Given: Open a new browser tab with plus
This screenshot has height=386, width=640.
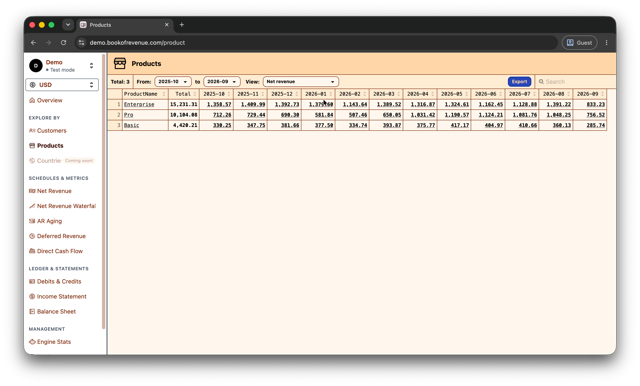Looking at the screenshot, I should click(x=182, y=25).
